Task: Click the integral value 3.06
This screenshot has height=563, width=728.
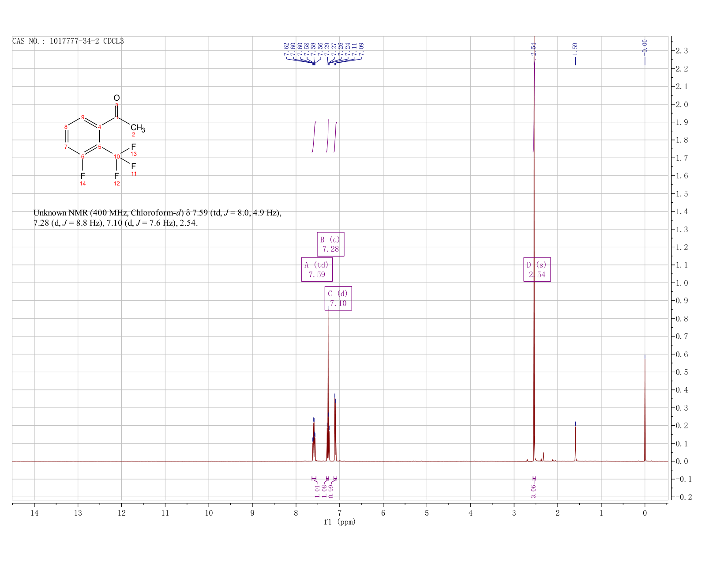Action: 533,491
